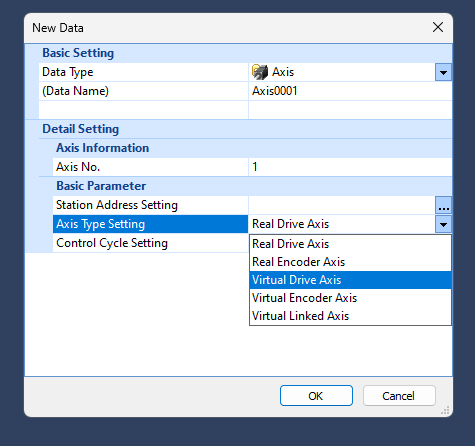Screen dimensions: 475x446
Task: Click the Axis No. value field
Action: point(350,167)
